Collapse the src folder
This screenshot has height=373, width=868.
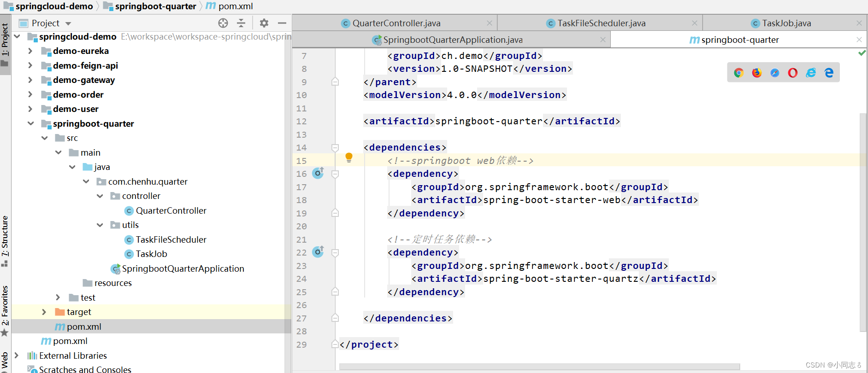coord(44,138)
